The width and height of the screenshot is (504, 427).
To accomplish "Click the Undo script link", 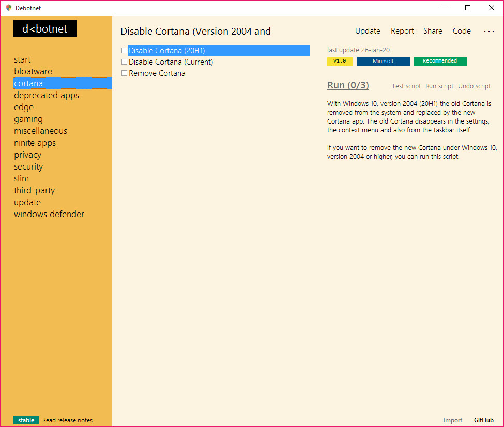I will tap(474, 86).
